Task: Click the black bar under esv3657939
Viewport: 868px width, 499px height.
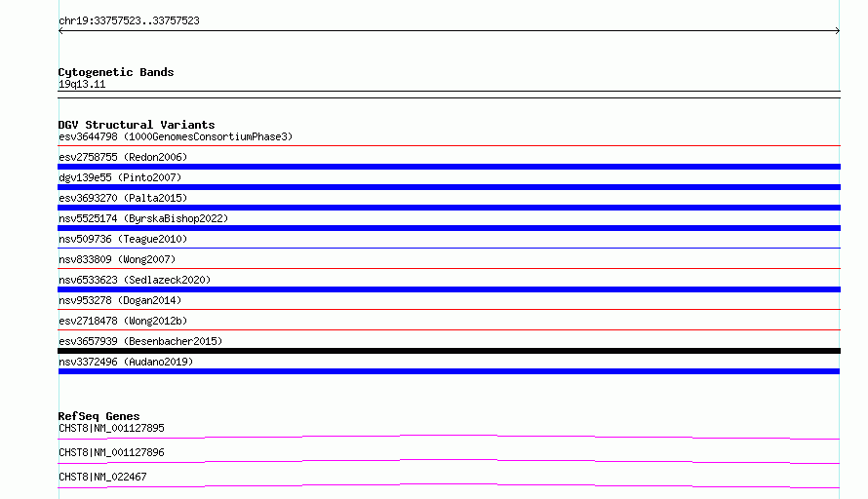Action: pos(449,351)
